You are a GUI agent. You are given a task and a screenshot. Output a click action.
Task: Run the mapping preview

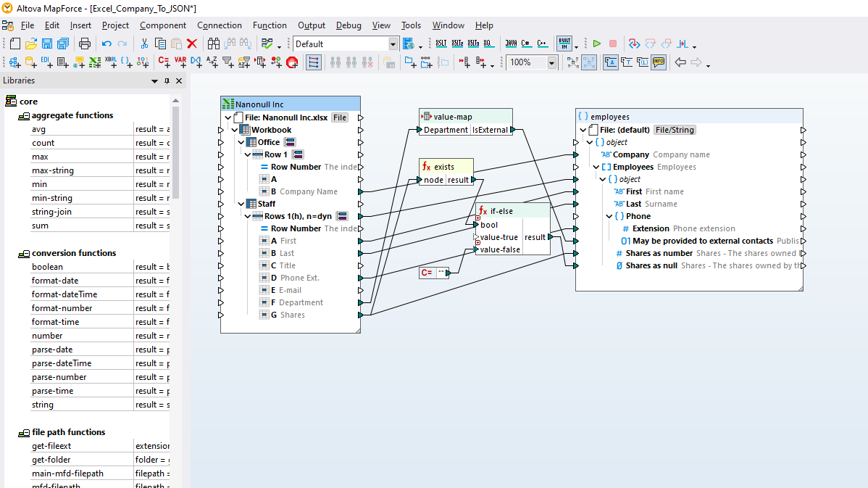tap(596, 43)
